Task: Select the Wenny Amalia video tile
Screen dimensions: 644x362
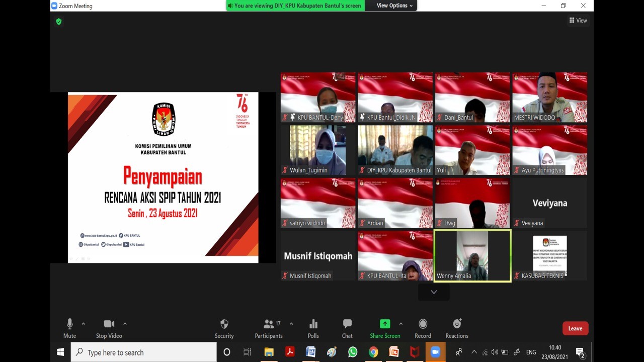Action: (x=472, y=255)
